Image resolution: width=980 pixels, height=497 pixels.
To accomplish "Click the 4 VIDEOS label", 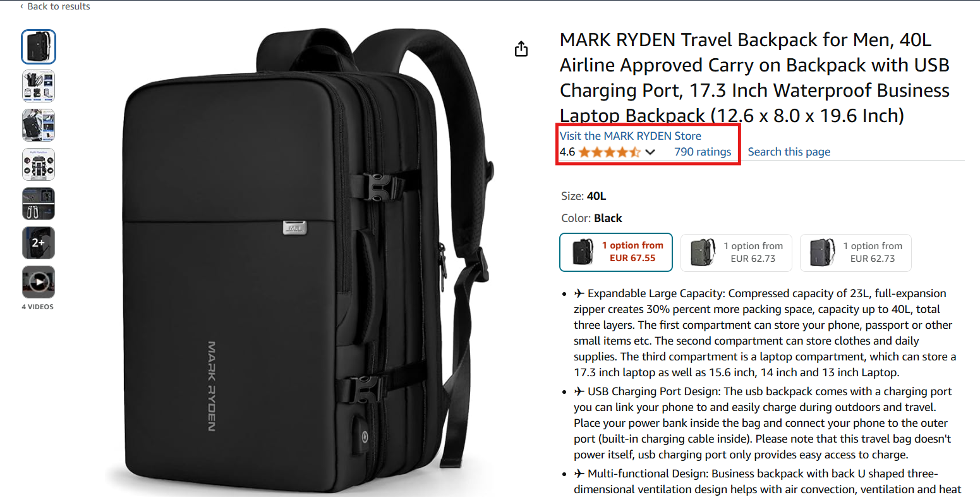I will click(x=38, y=307).
